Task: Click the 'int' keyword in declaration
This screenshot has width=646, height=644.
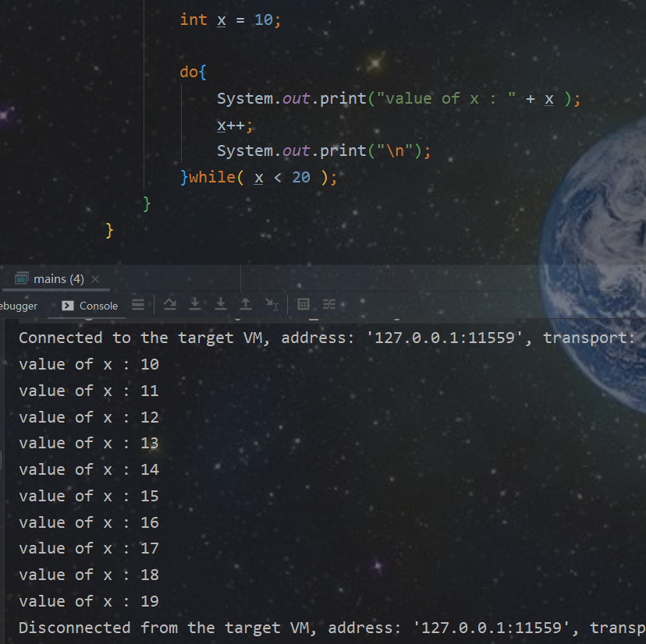Action: tap(193, 19)
